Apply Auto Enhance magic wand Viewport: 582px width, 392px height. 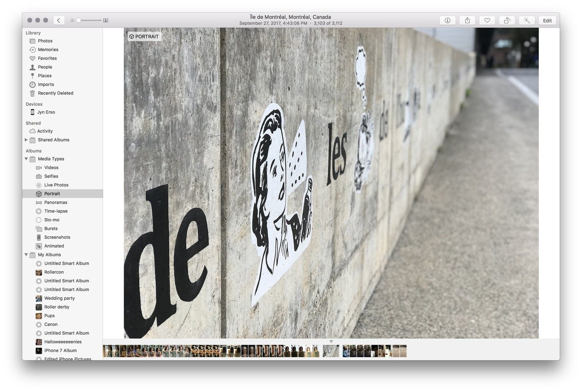point(526,21)
